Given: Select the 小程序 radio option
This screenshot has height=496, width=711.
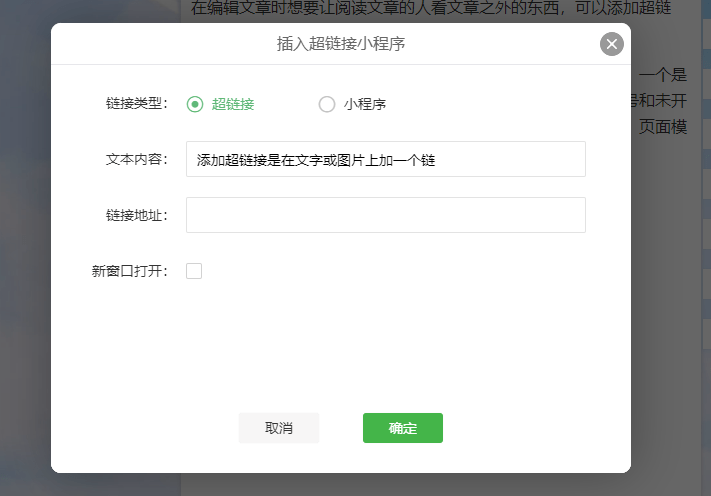Looking at the screenshot, I should 326,104.
